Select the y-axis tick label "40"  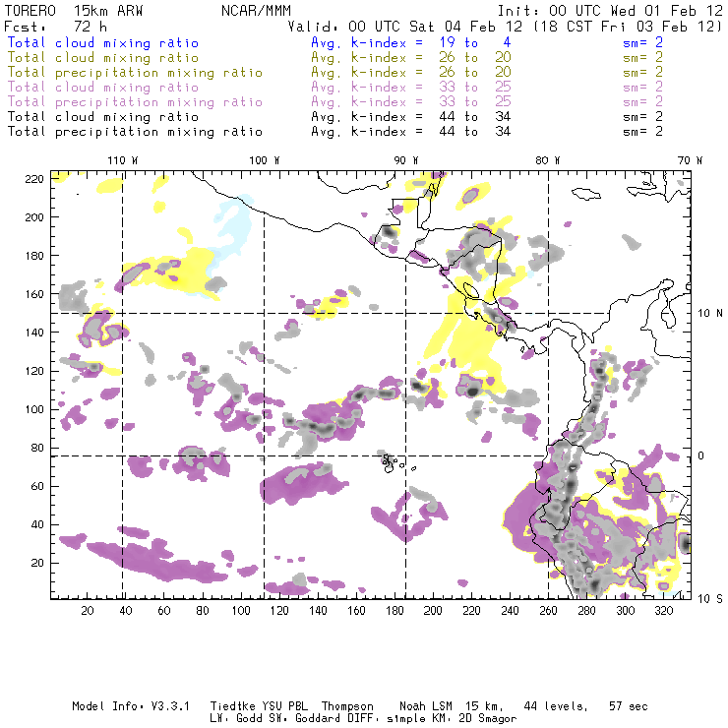click(x=37, y=524)
